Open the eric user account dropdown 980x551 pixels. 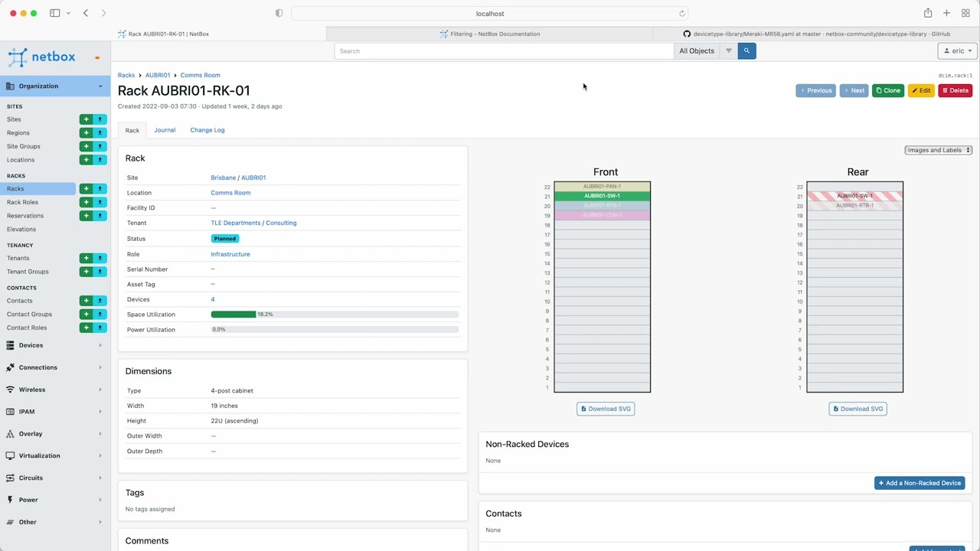[957, 51]
